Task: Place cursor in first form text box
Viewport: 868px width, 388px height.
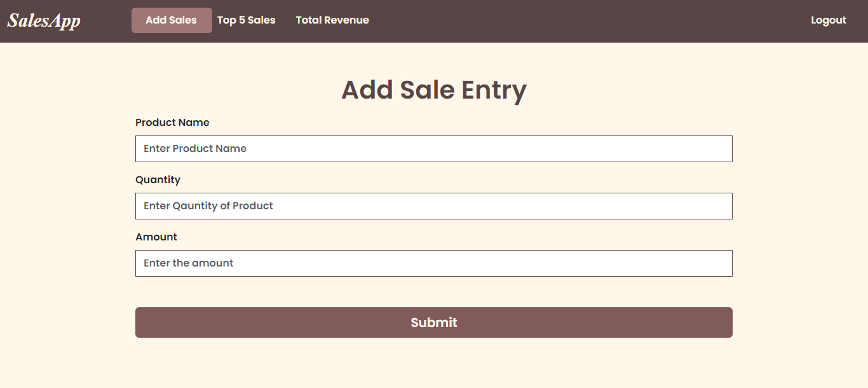Action: pos(434,149)
